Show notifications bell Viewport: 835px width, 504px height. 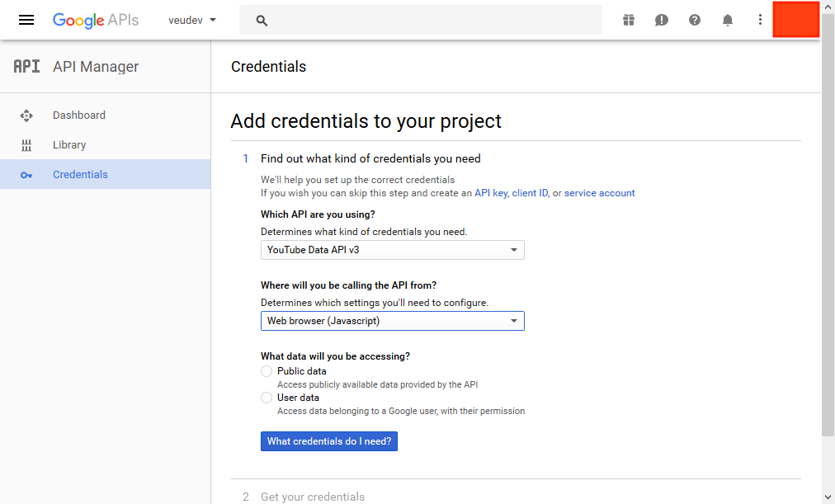(x=728, y=20)
